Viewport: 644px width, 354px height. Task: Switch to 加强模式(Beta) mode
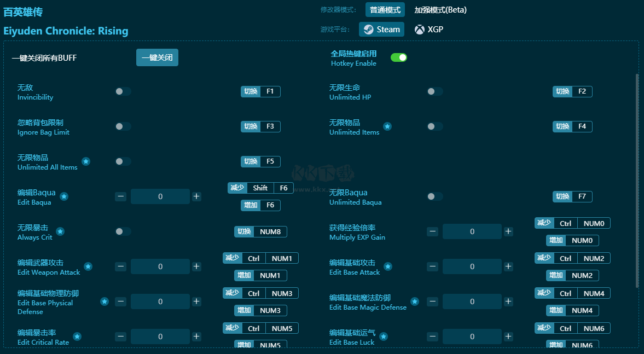point(440,10)
